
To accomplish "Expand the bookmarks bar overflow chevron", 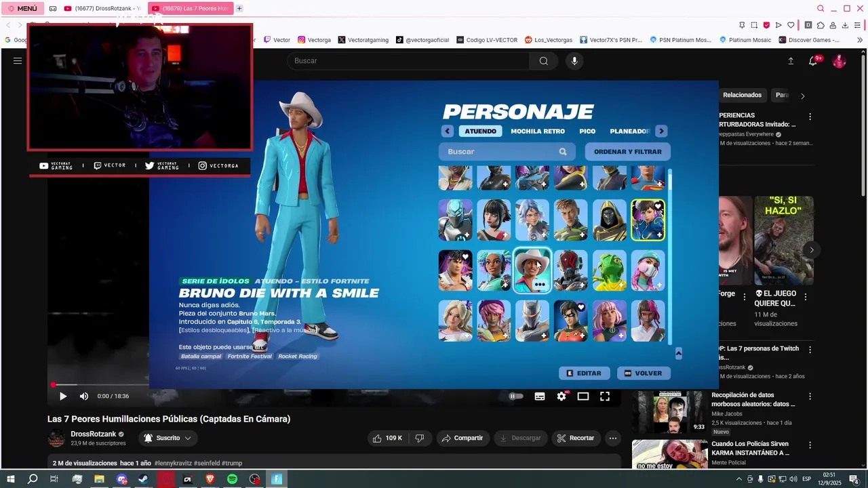I will click(860, 40).
